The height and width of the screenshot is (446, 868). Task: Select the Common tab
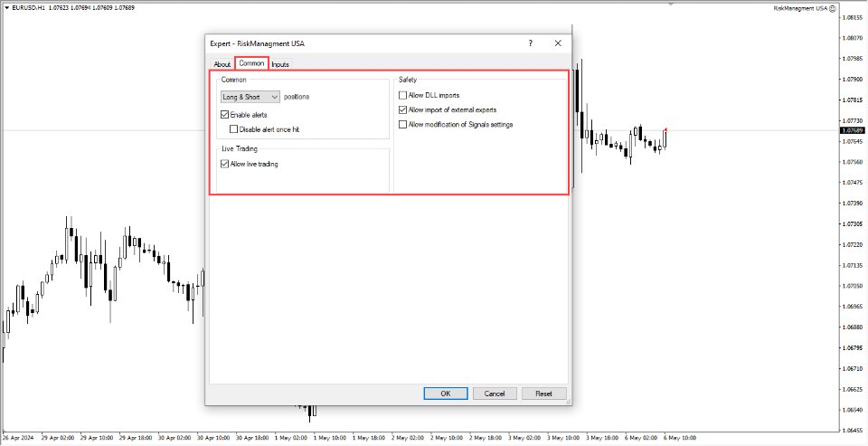pyautogui.click(x=251, y=63)
